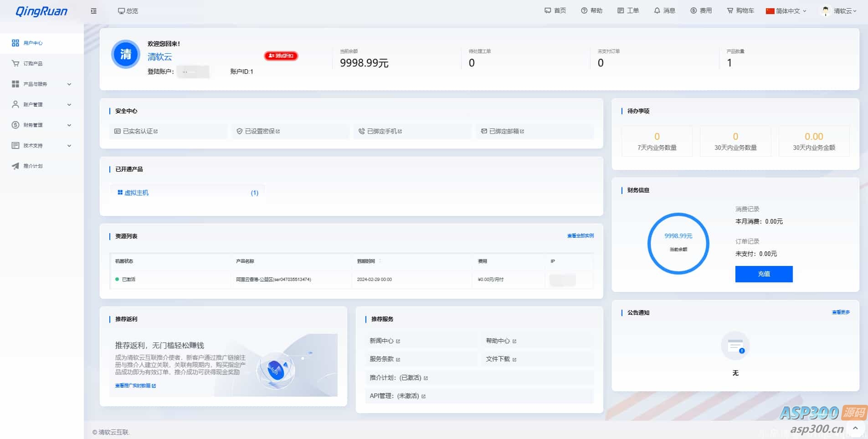Open the 已绑定邮箱 email binding link
Viewport: 868px width, 439px height.
pyautogui.click(x=534, y=131)
